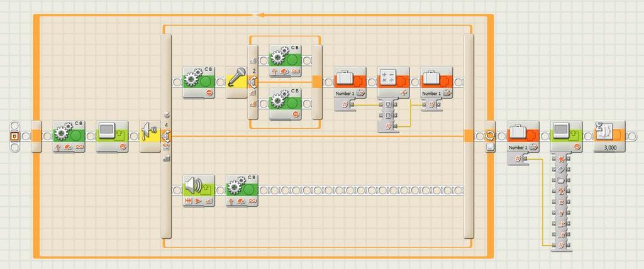This screenshot has height=269, width=644.
Task: Select the Display block after the loop
Action: coord(567,136)
